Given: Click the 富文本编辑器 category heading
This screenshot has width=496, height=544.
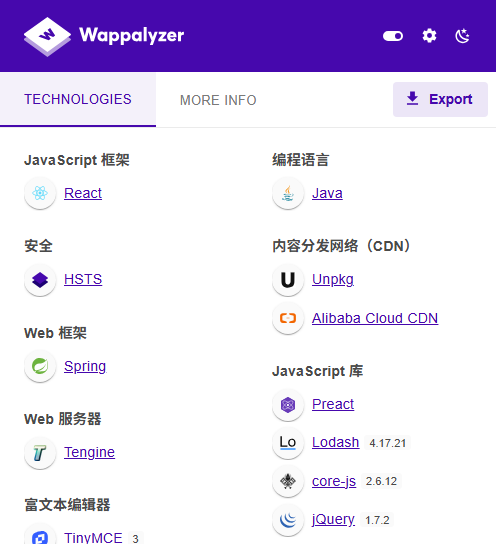Looking at the screenshot, I should tap(67, 505).
